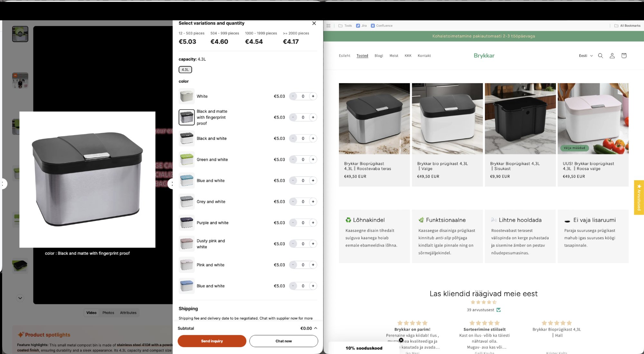Viewport: 644px width, 354px height.
Task: Open the account login icon
Action: (612, 55)
